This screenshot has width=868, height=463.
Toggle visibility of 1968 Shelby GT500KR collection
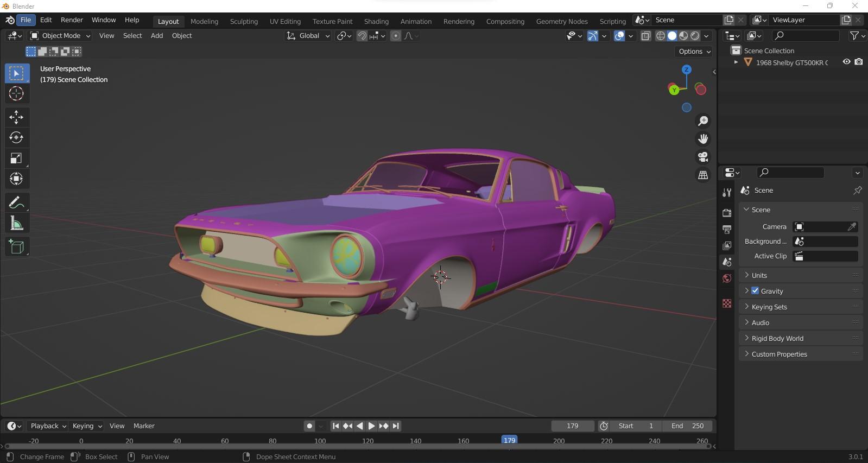(846, 62)
